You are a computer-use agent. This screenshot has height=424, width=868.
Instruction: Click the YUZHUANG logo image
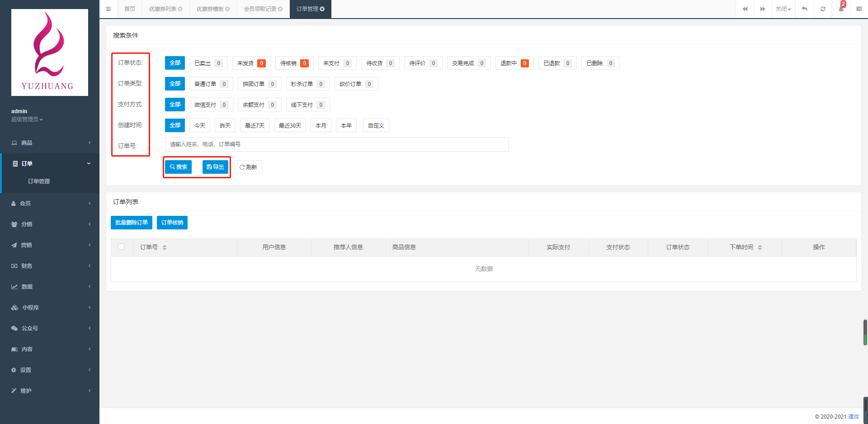click(50, 52)
